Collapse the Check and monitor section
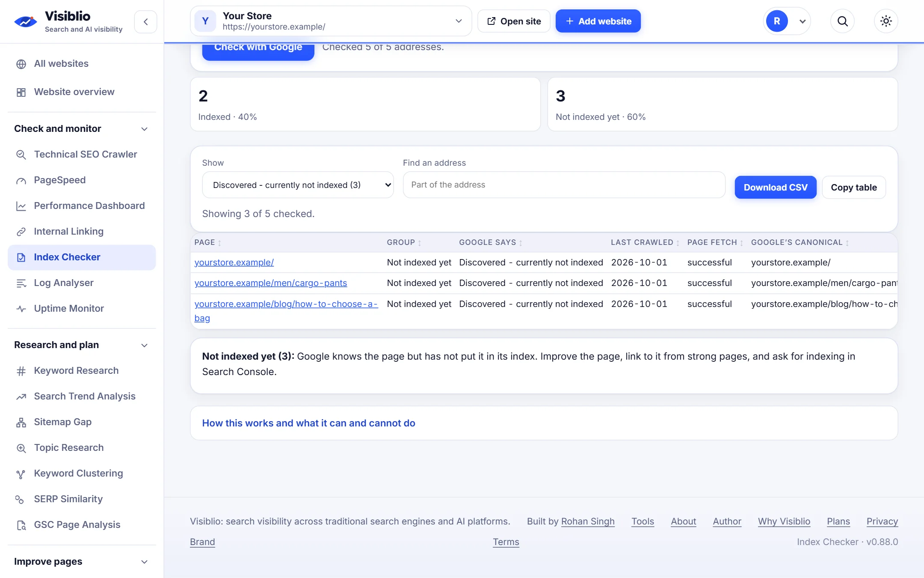Viewport: 924px width, 578px height. click(82, 129)
